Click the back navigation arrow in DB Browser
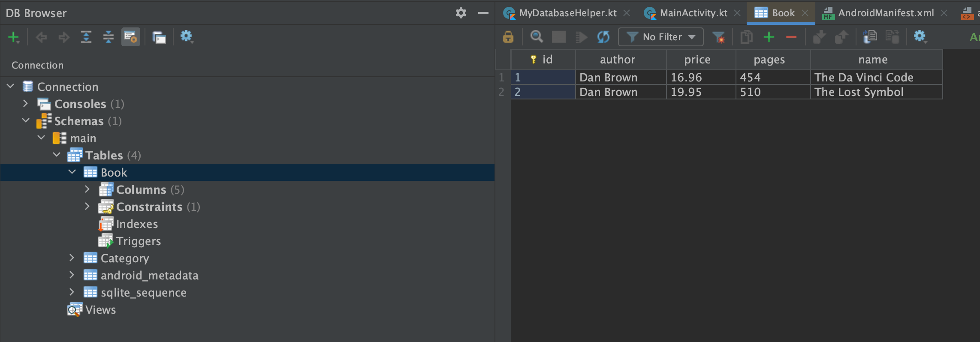The height and width of the screenshot is (342, 980). click(x=41, y=37)
